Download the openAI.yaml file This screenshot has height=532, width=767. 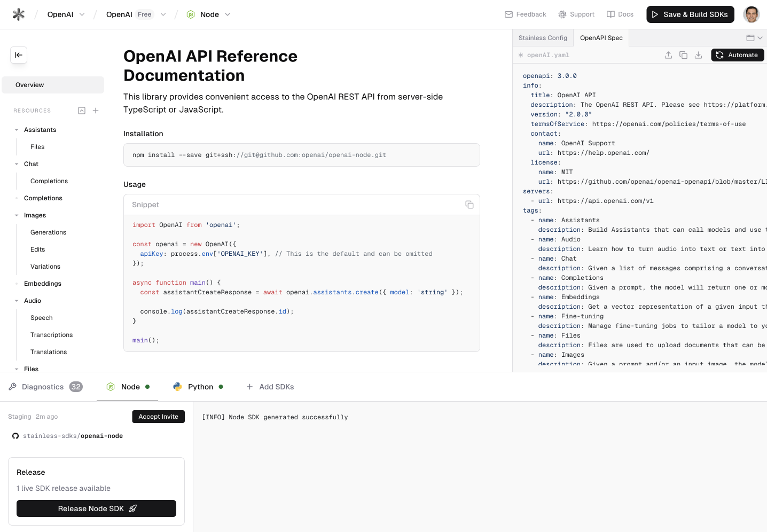pyautogui.click(x=698, y=55)
